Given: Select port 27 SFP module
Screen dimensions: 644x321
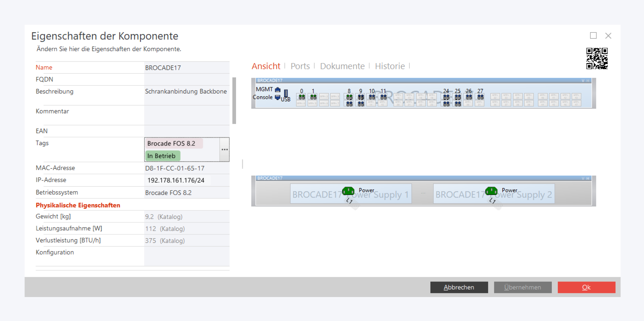Looking at the screenshot, I should (480, 97).
